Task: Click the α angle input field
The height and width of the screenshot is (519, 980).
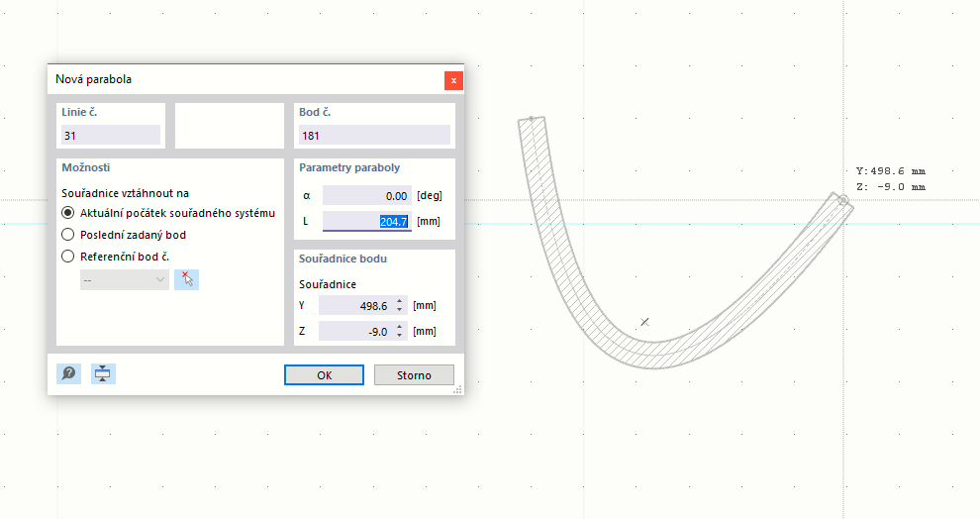Action: pos(367,196)
